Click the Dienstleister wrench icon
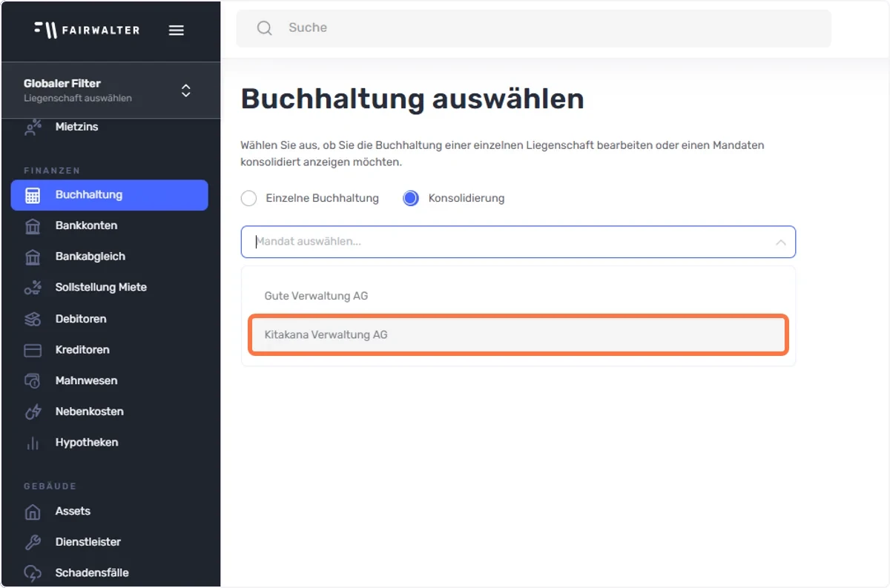The image size is (890, 588). [x=33, y=542]
